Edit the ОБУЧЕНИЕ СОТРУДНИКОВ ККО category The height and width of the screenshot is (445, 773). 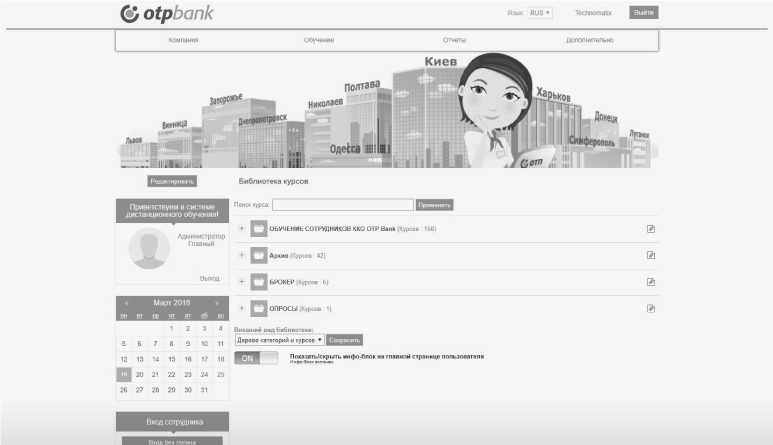651,229
